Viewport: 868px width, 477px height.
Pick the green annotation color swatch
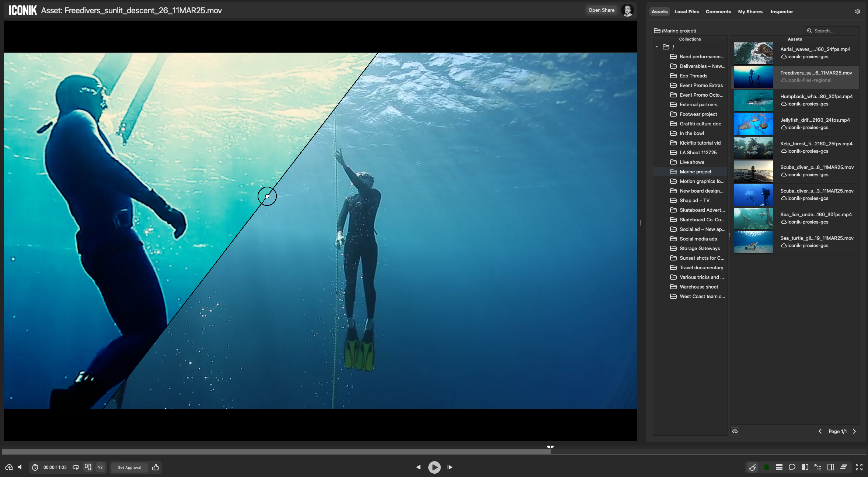[766, 467]
